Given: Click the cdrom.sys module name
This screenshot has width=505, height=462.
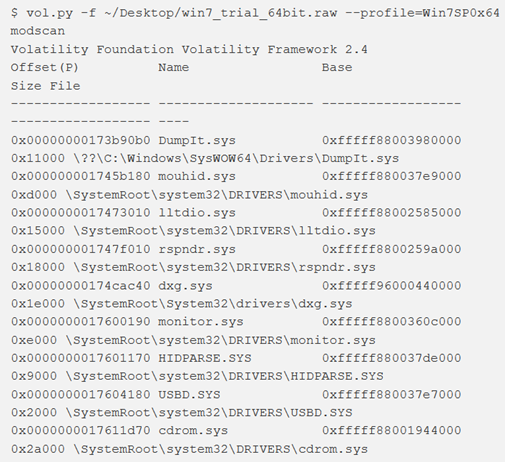Looking at the screenshot, I should coord(193,430).
